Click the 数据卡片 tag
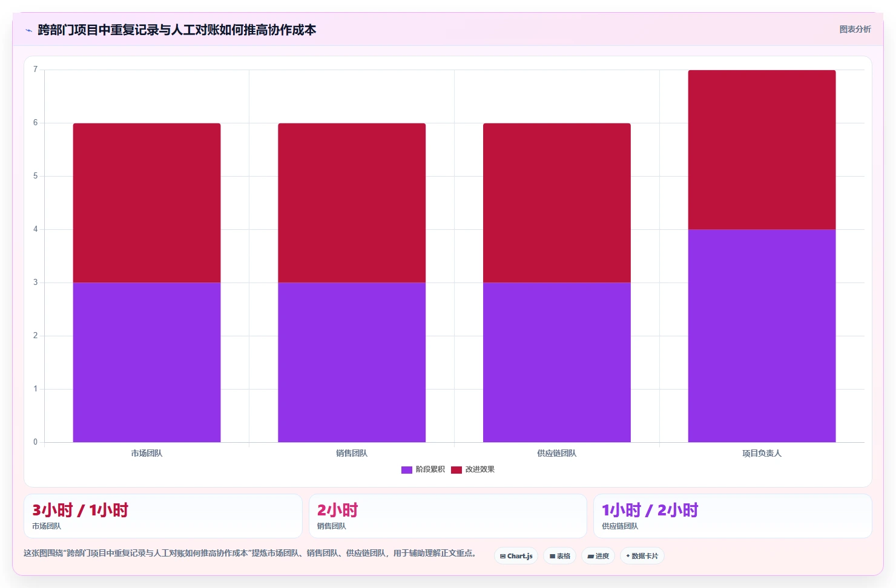Screen dimensions: 896x588 pyautogui.click(x=642, y=556)
